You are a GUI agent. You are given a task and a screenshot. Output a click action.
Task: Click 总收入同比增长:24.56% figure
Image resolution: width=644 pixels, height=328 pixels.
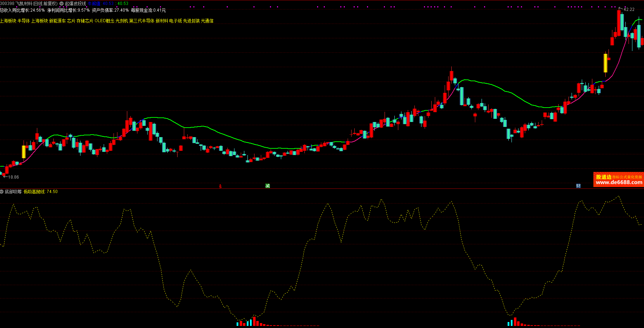click(x=22, y=11)
